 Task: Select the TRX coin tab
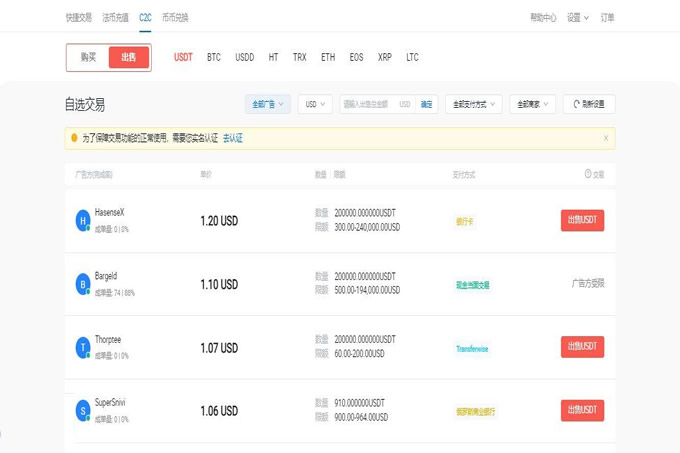300,57
